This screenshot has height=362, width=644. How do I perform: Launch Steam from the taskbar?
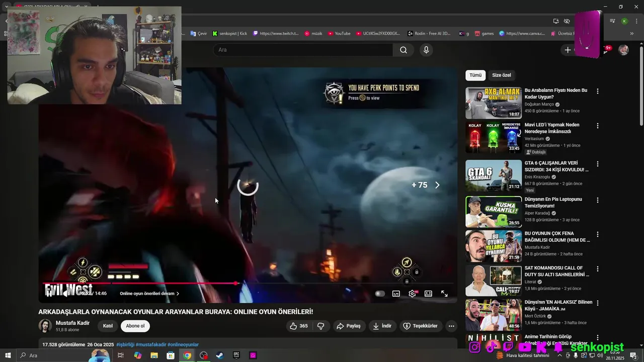(220, 355)
